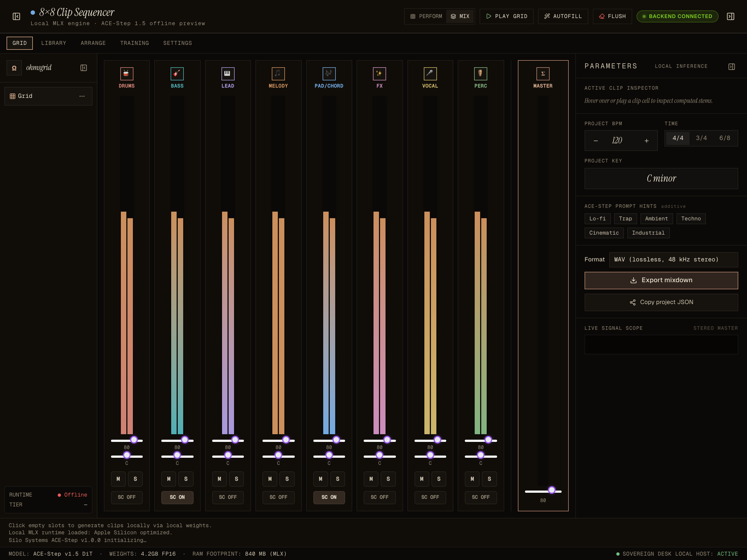The height and width of the screenshot is (560, 747).
Task: Click Export mixdown button
Action: pos(661,280)
